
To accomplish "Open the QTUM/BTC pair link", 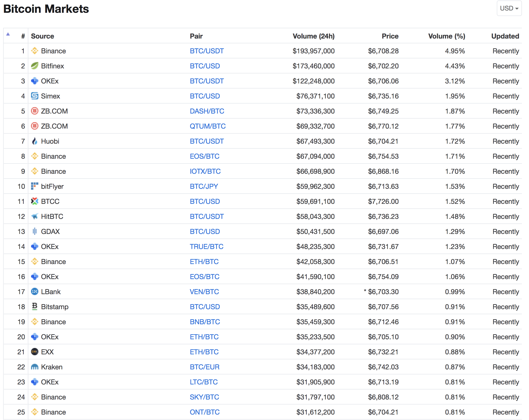I will (208, 126).
